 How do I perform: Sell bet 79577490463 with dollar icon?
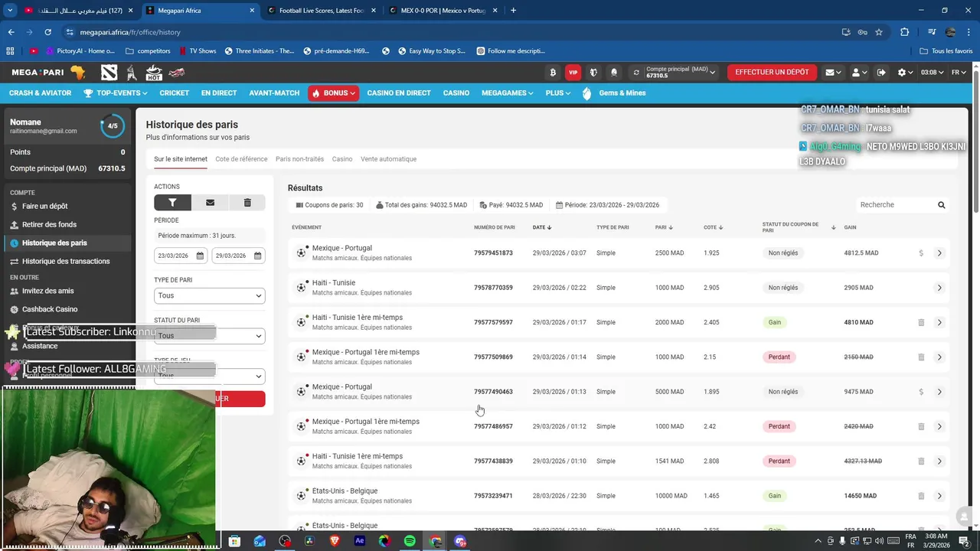pos(921,392)
